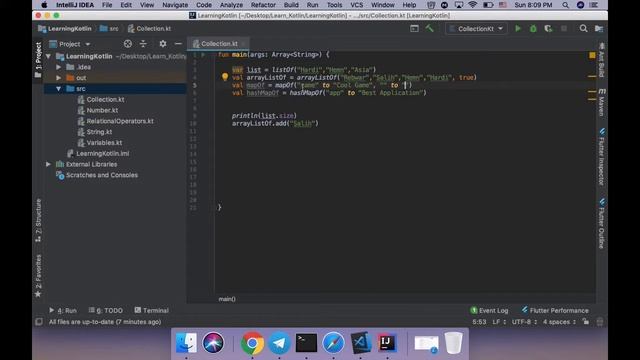Screen dimensions: 640x360
Task: Click yellow inspection indicator at editor top-right
Action: point(592,55)
